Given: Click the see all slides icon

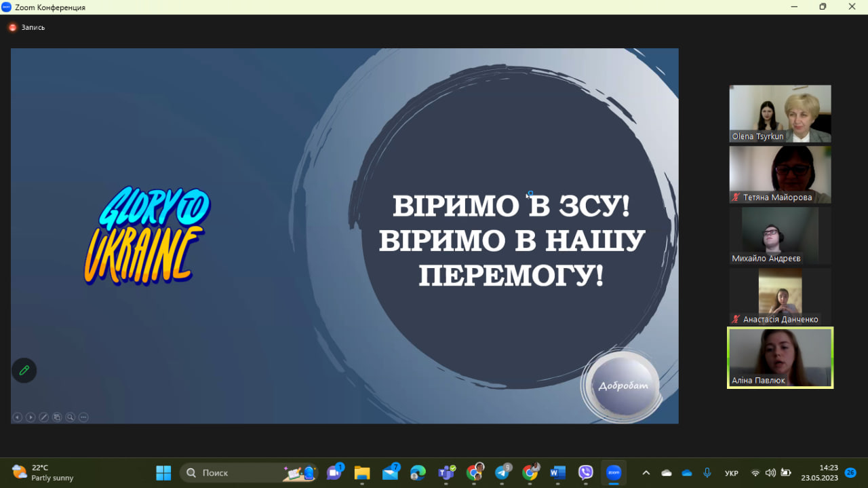Looking at the screenshot, I should point(57,417).
